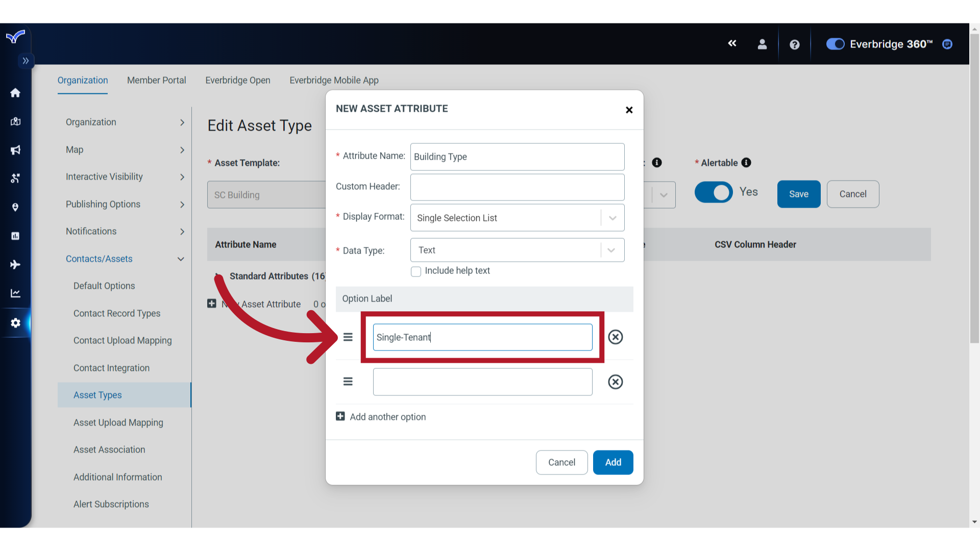Enable the Include help text checkbox

[x=416, y=270]
